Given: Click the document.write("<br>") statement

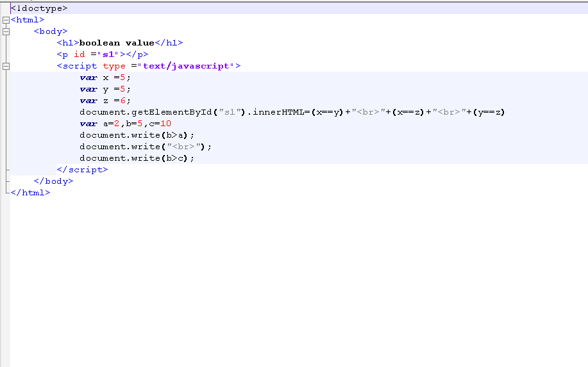Looking at the screenshot, I should 145,147.
